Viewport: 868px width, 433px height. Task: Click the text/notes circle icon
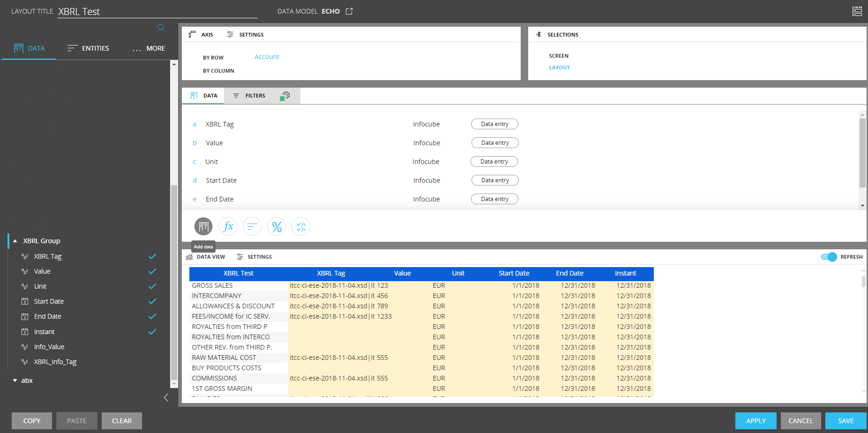tap(252, 226)
